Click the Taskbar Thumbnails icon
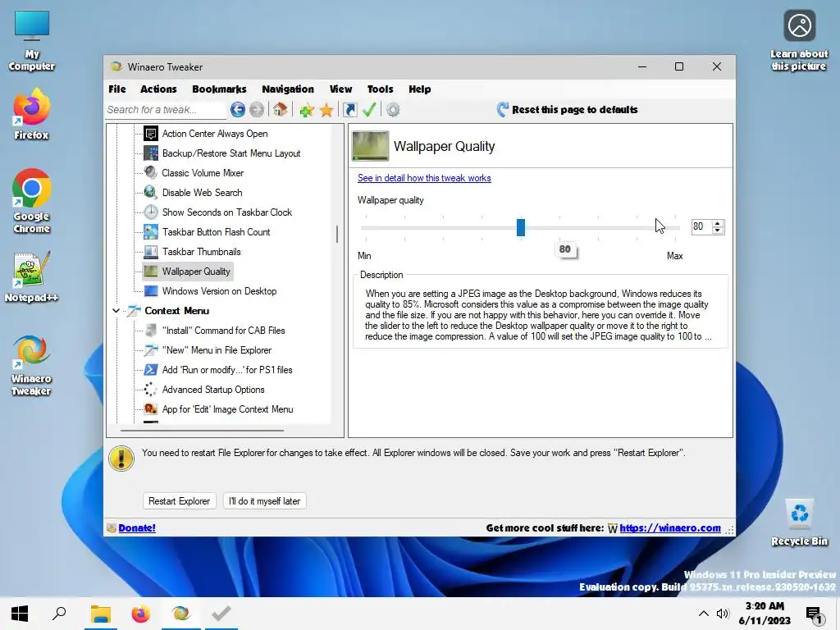840x630 pixels. click(151, 252)
